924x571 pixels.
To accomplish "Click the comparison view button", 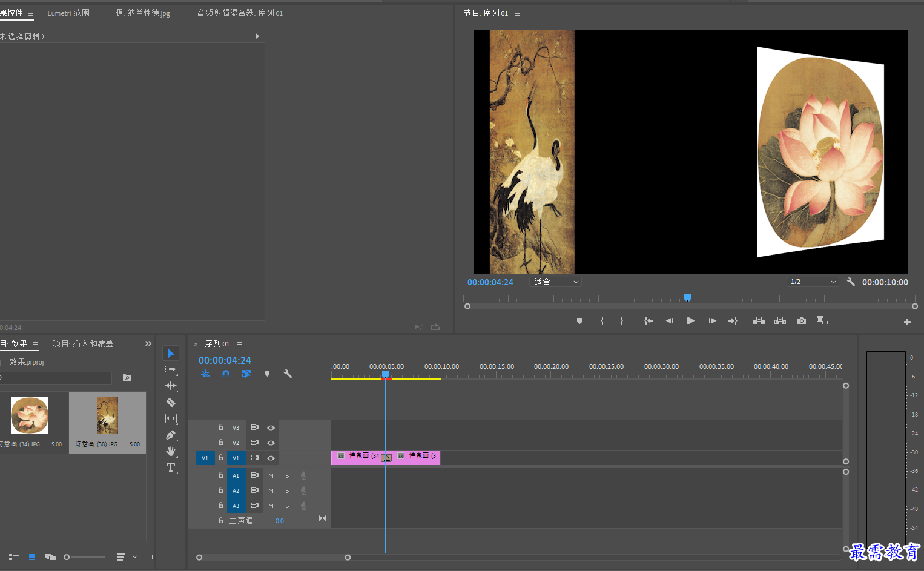I will (822, 321).
